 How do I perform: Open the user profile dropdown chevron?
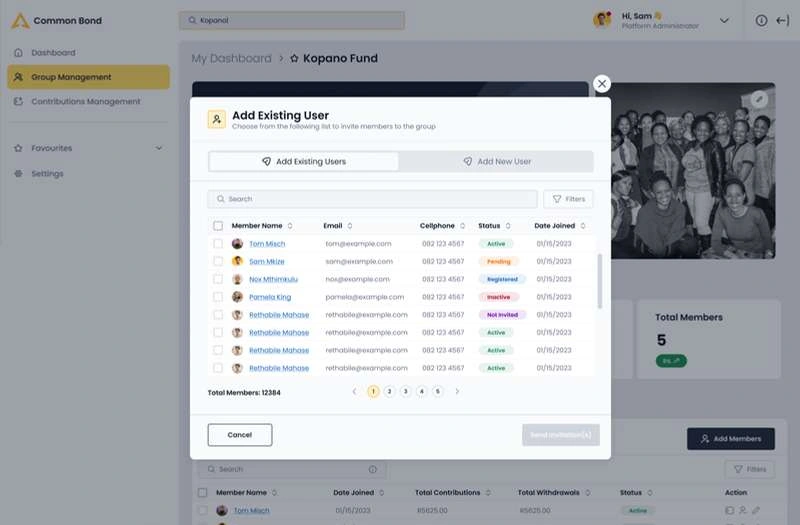(724, 21)
